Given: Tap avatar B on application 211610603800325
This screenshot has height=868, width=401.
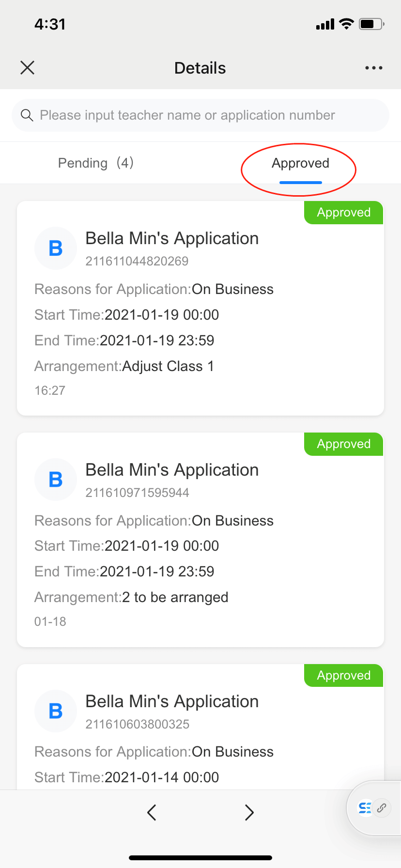Looking at the screenshot, I should [56, 711].
